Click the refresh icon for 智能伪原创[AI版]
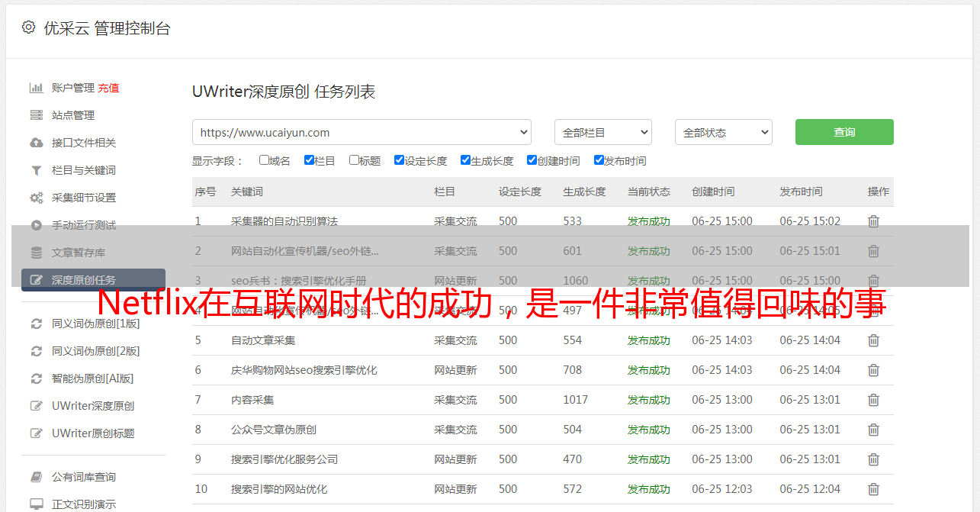 (x=36, y=378)
